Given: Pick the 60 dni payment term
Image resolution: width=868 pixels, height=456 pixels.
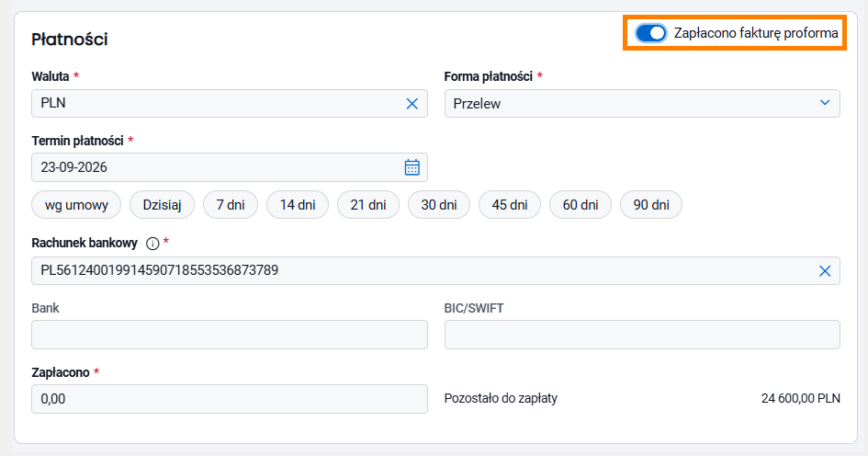Looking at the screenshot, I should [581, 205].
